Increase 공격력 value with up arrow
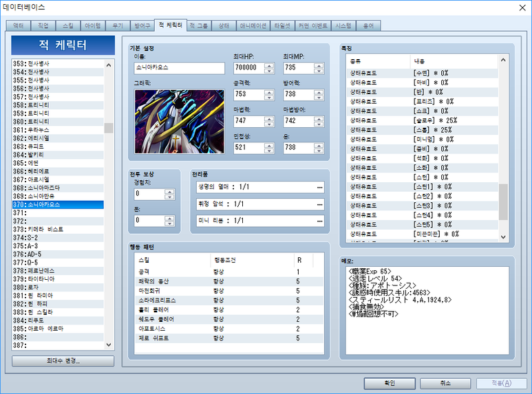Screen dimensions: 532x394 coord(269,92)
